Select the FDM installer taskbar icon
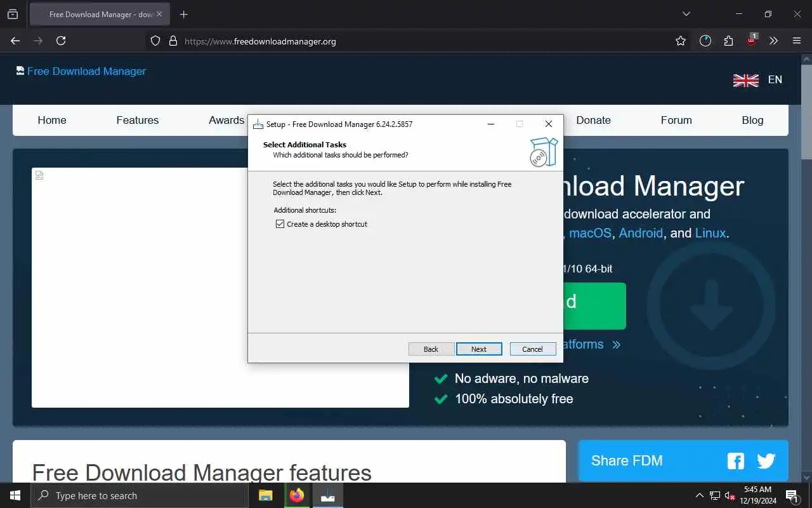The height and width of the screenshot is (508, 812). 328,495
